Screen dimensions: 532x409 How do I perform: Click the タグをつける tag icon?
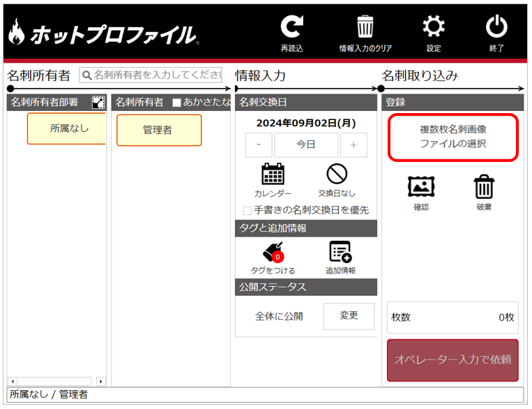273,252
